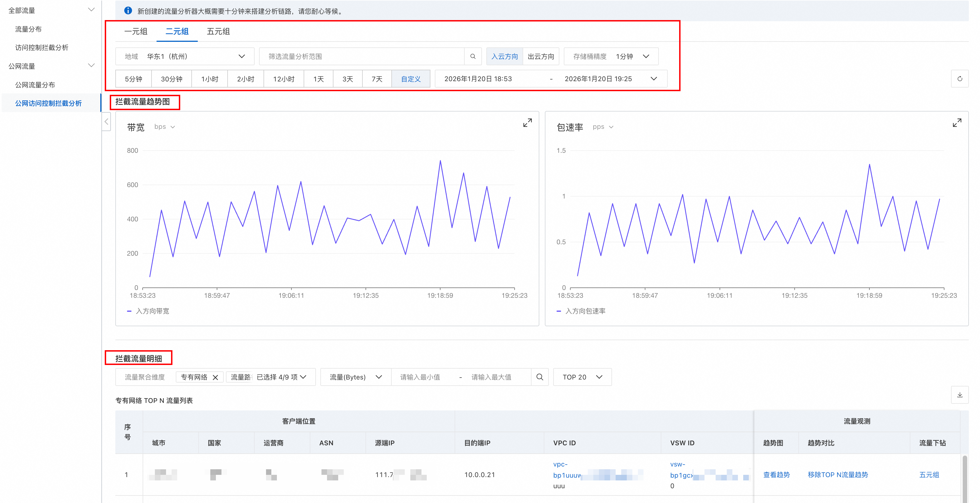
Task: Open the TOP 20 dropdown
Action: (582, 377)
